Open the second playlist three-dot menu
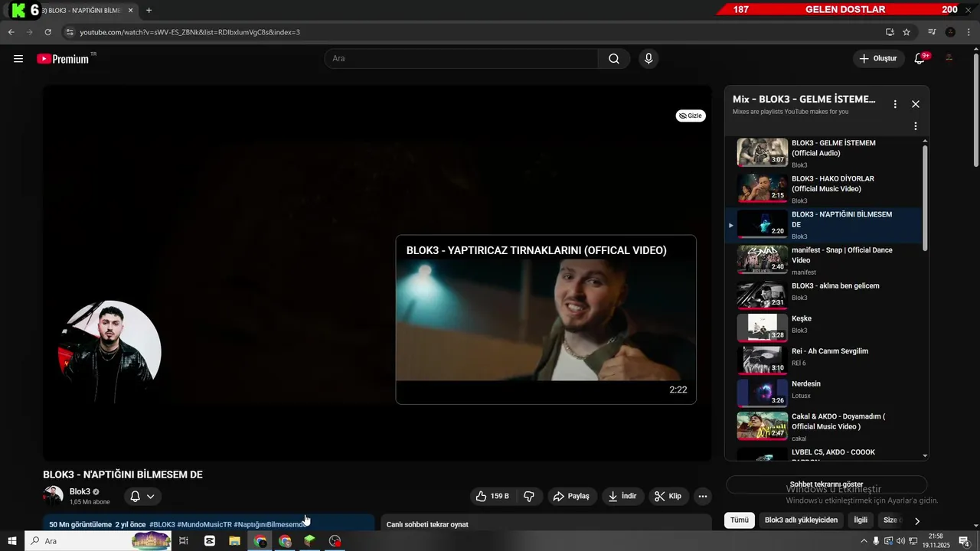Viewport: 980px width, 551px height. 916,126
